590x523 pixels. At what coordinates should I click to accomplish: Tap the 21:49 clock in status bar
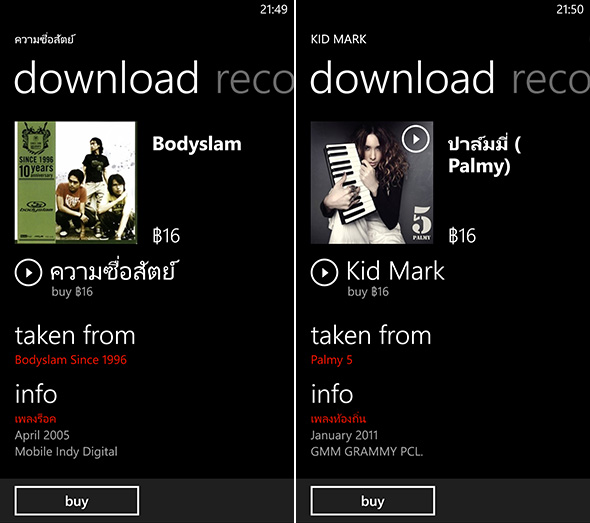tap(274, 9)
